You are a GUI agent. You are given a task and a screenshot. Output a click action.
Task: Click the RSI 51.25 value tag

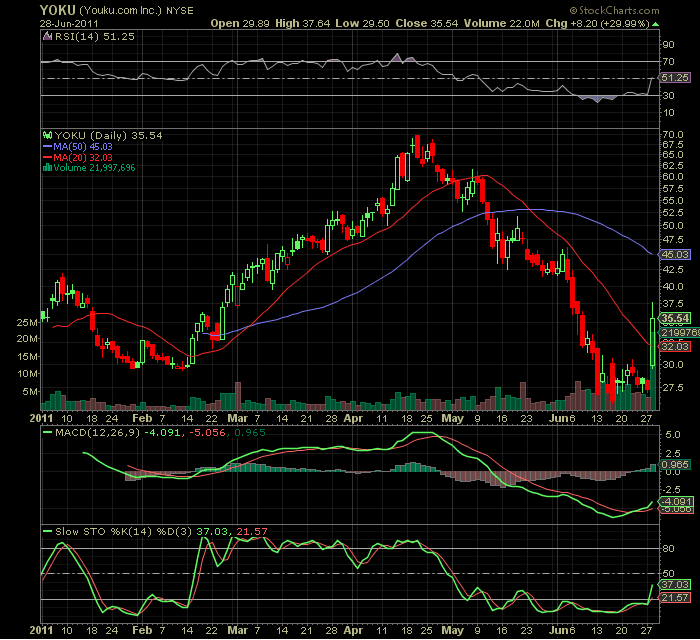pyautogui.click(x=675, y=78)
